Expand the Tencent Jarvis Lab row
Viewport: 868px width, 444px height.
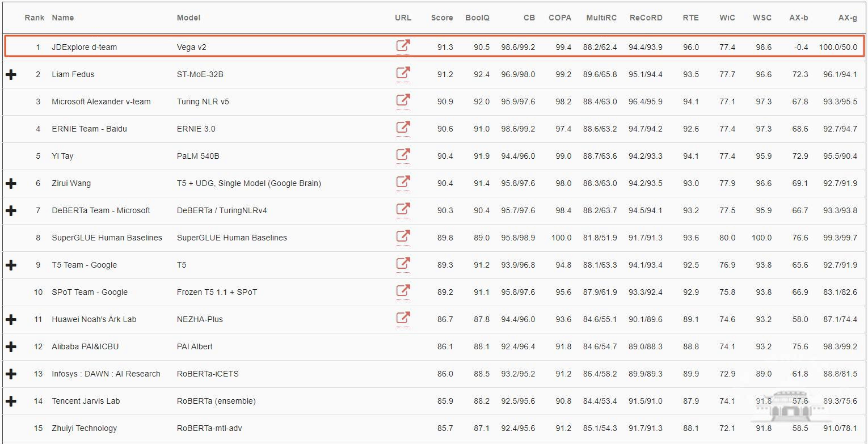11,401
